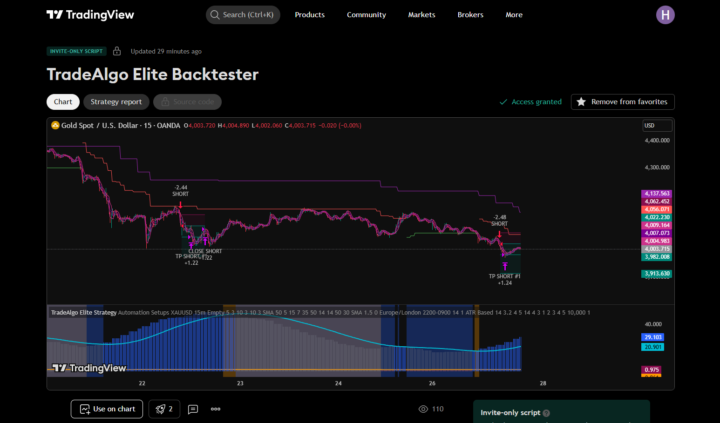Click the TP SHORT #1 +1.24 marker

[x=505, y=280]
